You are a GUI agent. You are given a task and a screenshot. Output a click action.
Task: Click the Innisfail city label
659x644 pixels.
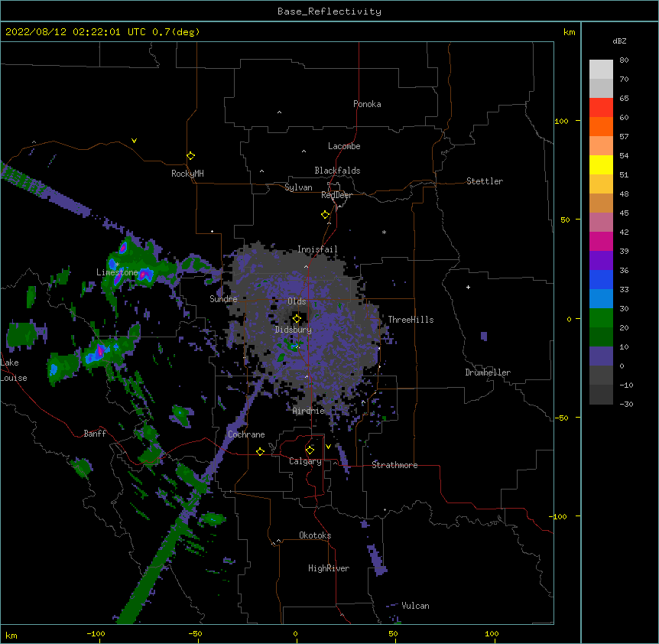317,249
